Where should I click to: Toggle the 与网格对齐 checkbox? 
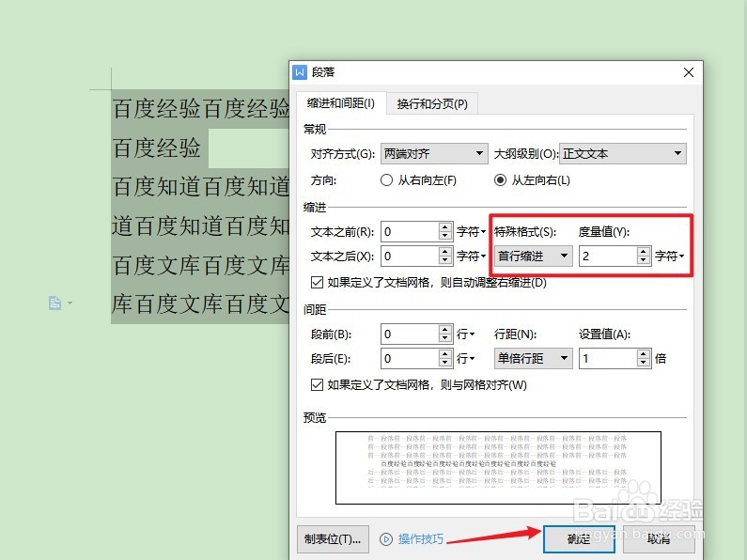[317, 384]
